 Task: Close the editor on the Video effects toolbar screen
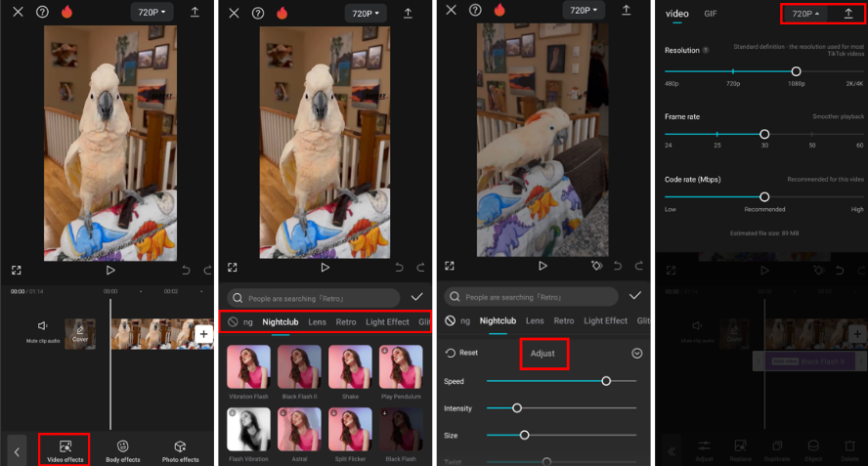pos(18,12)
